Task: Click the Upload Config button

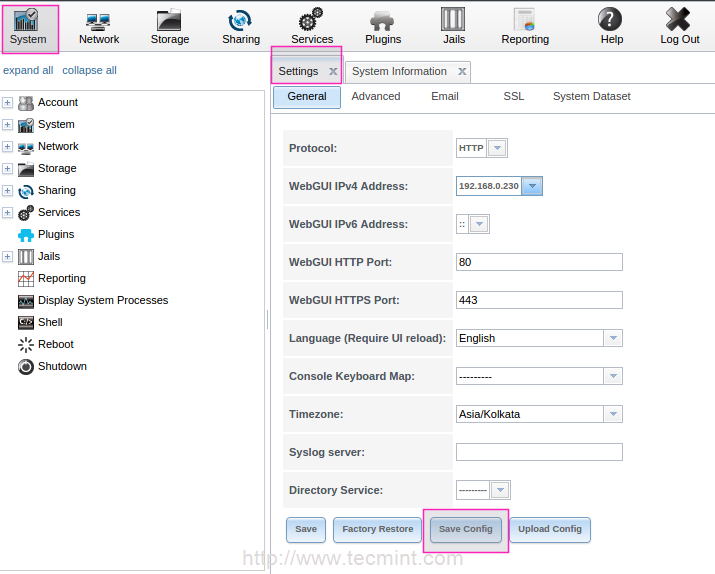Action: pos(550,529)
